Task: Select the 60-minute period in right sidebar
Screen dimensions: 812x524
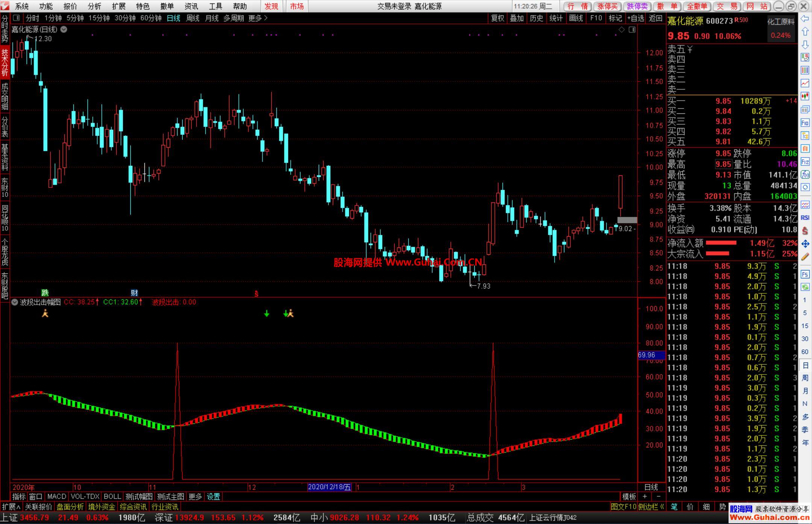Action: [x=805, y=352]
